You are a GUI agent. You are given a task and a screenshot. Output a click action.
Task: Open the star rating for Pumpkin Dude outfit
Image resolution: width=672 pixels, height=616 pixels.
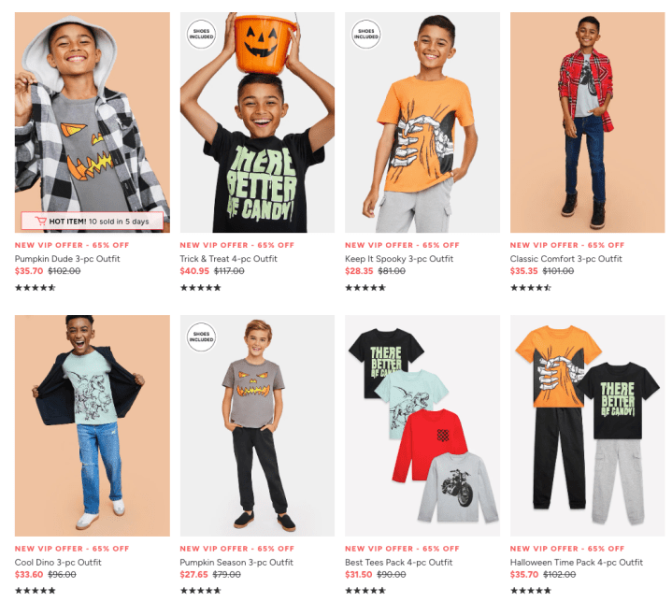click(36, 288)
